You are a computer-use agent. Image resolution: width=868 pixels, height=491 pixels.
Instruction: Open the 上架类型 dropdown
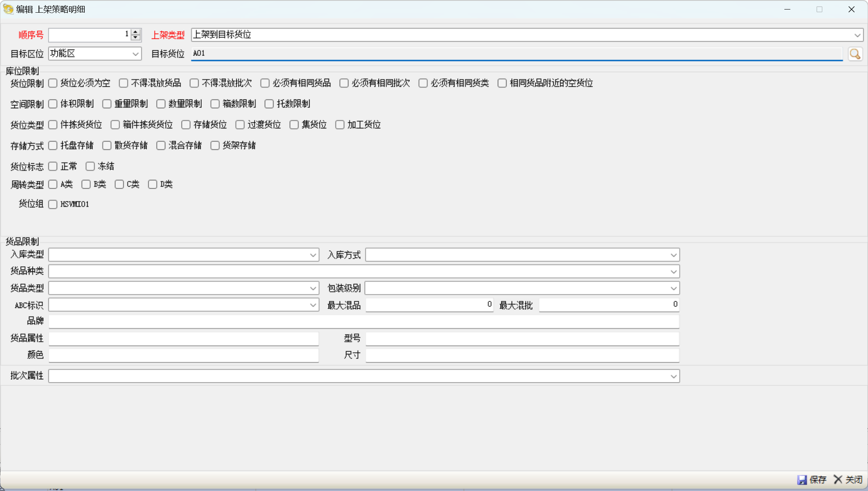tap(857, 35)
